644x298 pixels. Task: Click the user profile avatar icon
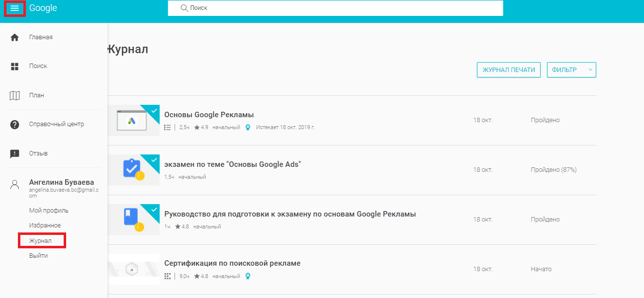(x=14, y=185)
